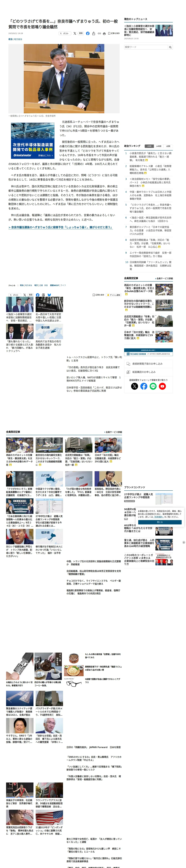Save the article via the lower 記事を保存 bookmark

(99, 295)
